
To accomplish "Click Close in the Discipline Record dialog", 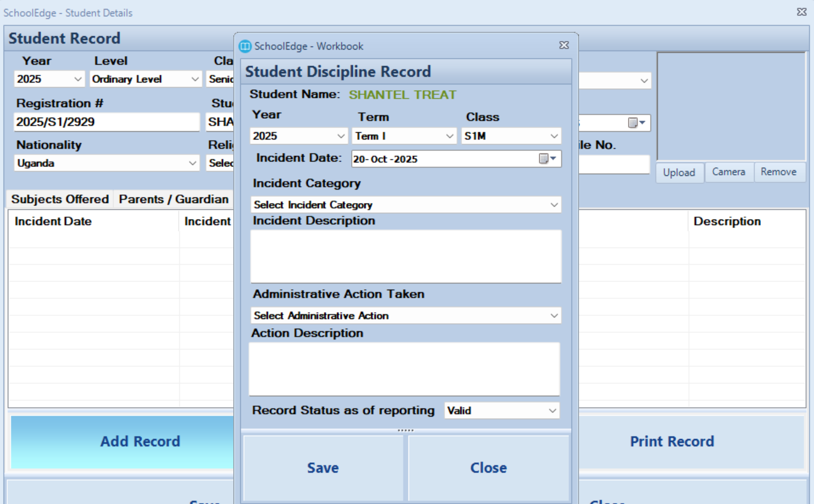I will pos(488,467).
